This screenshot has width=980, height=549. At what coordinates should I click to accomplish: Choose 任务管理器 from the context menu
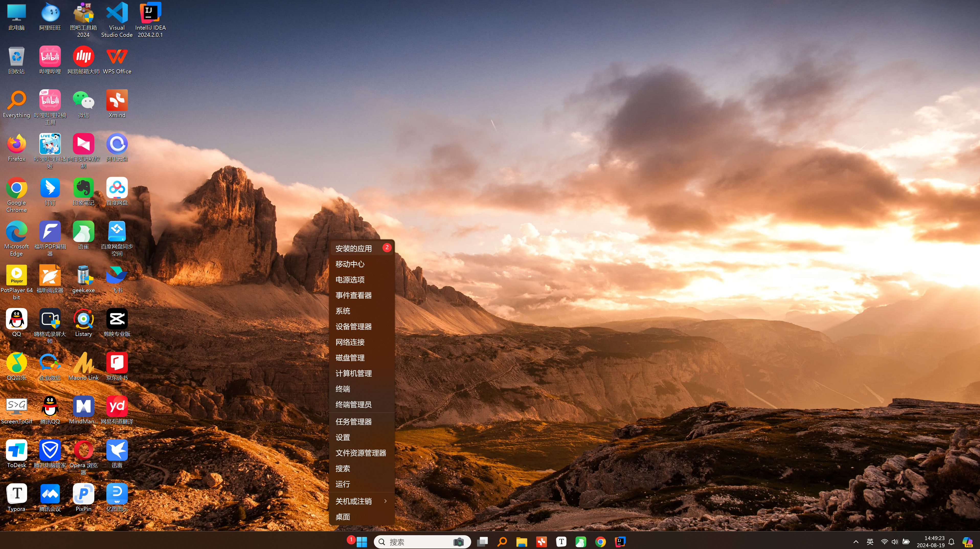coord(353,421)
